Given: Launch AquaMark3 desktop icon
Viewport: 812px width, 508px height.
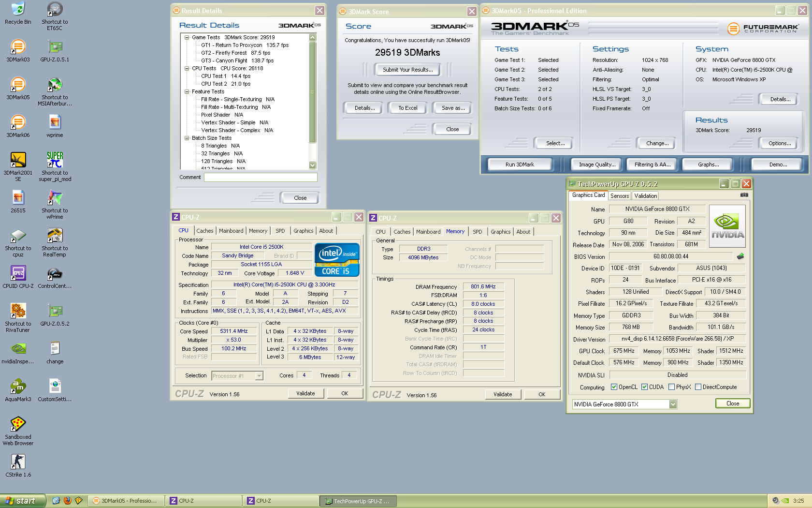Looking at the screenshot, I should pos(18,390).
